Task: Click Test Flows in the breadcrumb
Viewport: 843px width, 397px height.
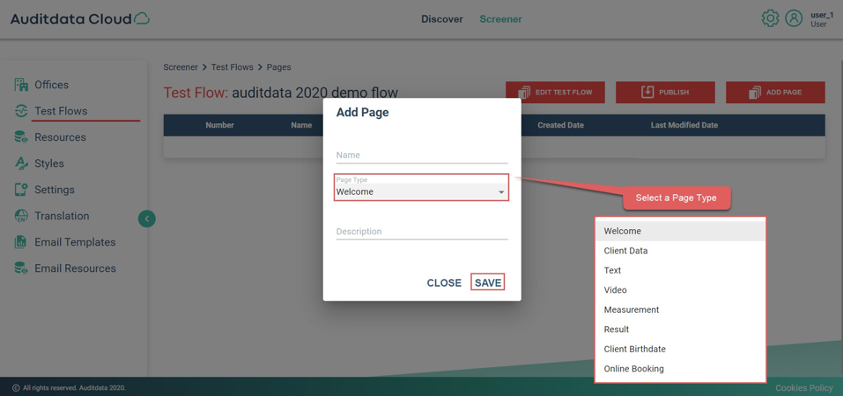Action: pyautogui.click(x=232, y=67)
